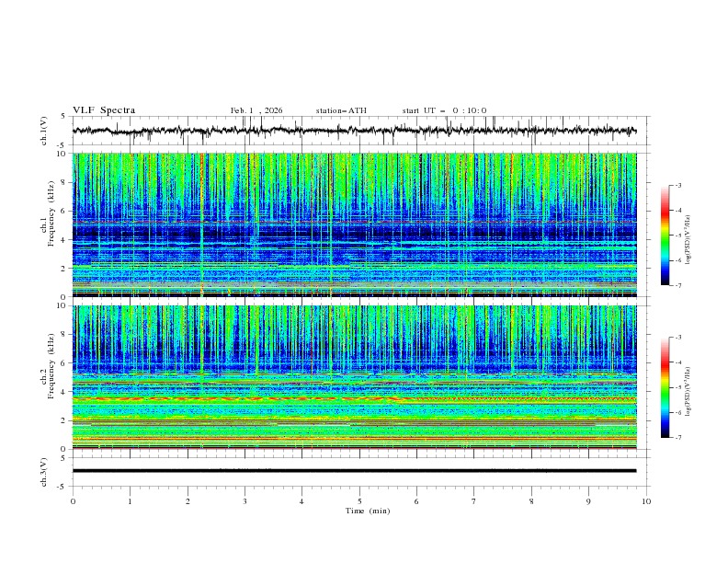728x563 pixels.
Task: Click the 10 minute tick label on time axis
Action: click(x=646, y=500)
